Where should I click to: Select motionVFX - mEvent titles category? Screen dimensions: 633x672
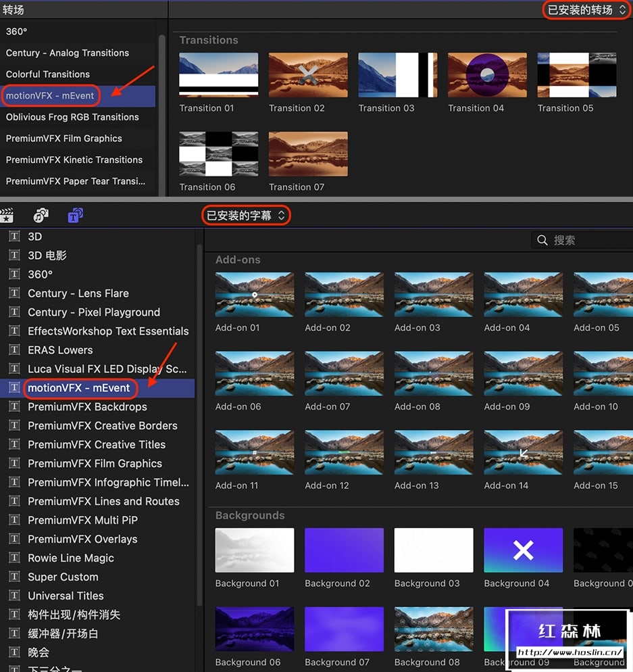pos(98,388)
